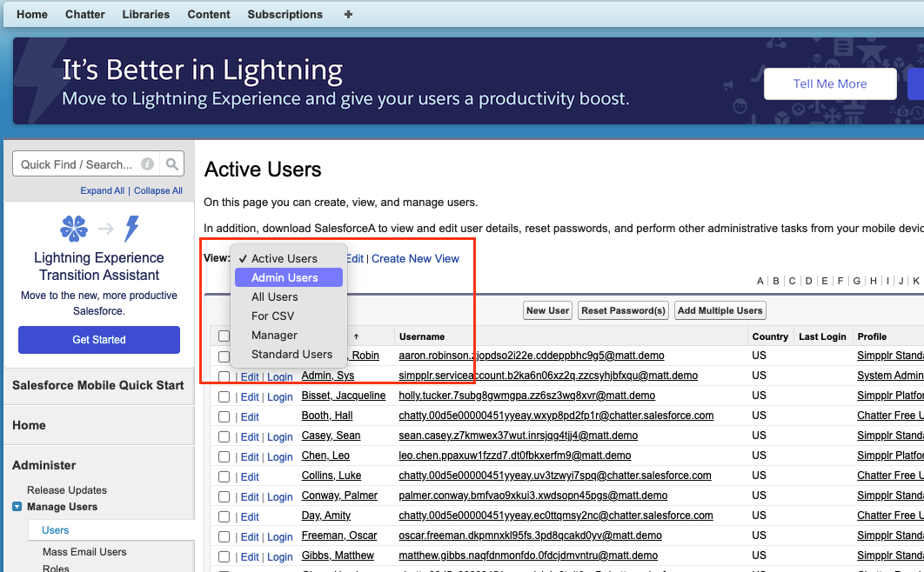
Task: Click the Add Multiple Users button
Action: pyautogui.click(x=720, y=310)
